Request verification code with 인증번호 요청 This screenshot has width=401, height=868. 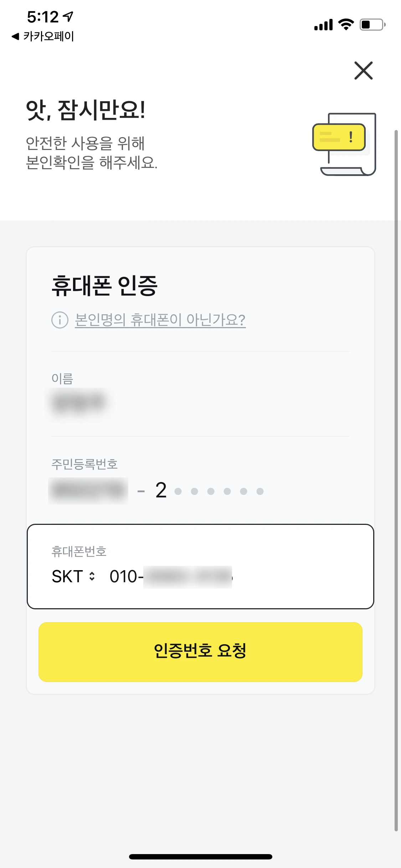pyautogui.click(x=200, y=652)
